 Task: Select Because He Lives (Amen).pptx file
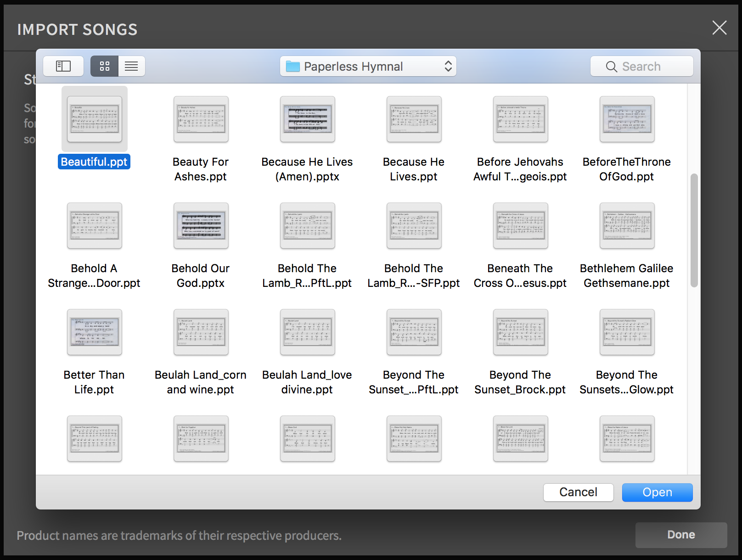click(307, 119)
